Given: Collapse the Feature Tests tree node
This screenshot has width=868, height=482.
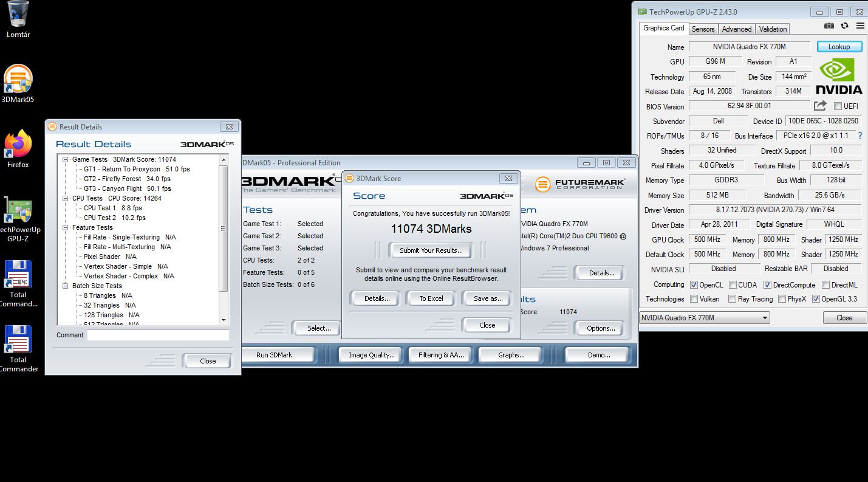Looking at the screenshot, I should (x=66, y=227).
